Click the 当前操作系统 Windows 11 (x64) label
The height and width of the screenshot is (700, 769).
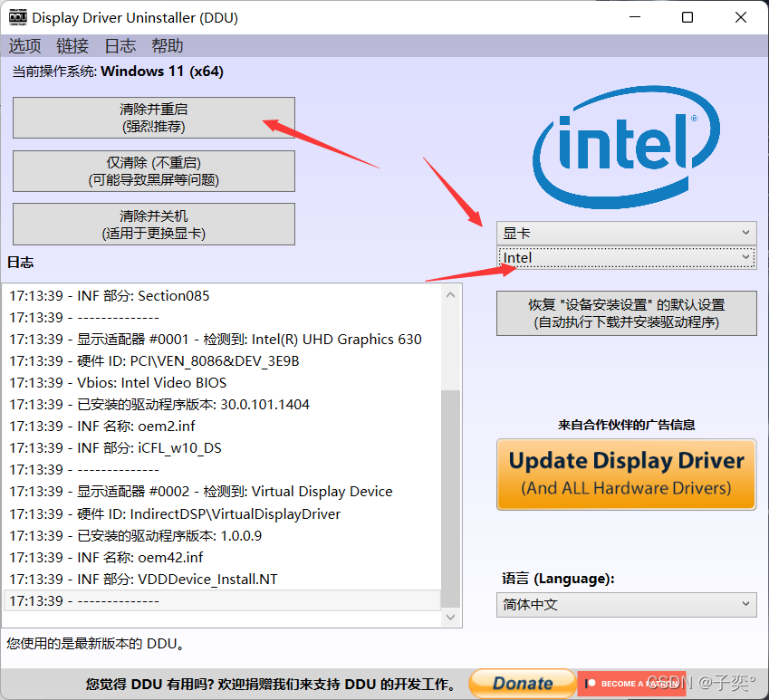click(118, 72)
